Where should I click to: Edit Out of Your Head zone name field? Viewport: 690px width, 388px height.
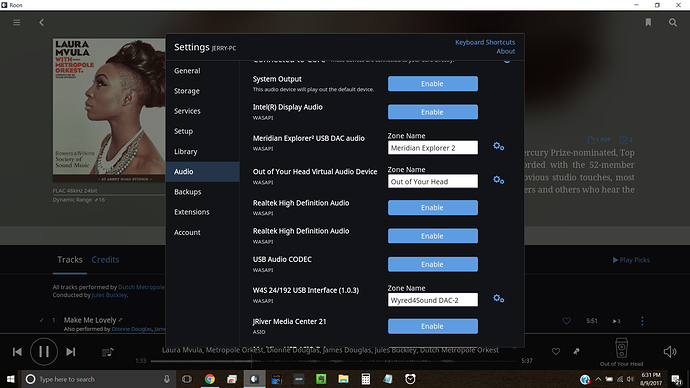[x=433, y=181]
